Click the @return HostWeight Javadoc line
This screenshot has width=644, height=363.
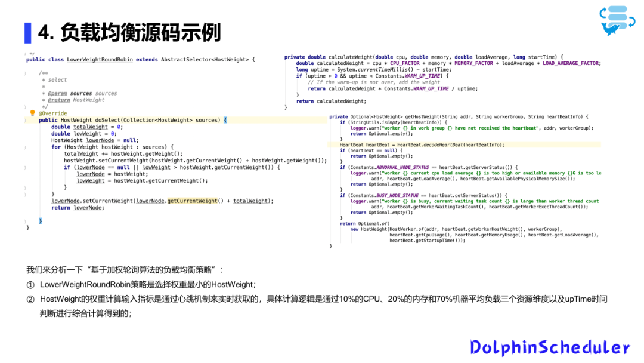tap(73, 100)
